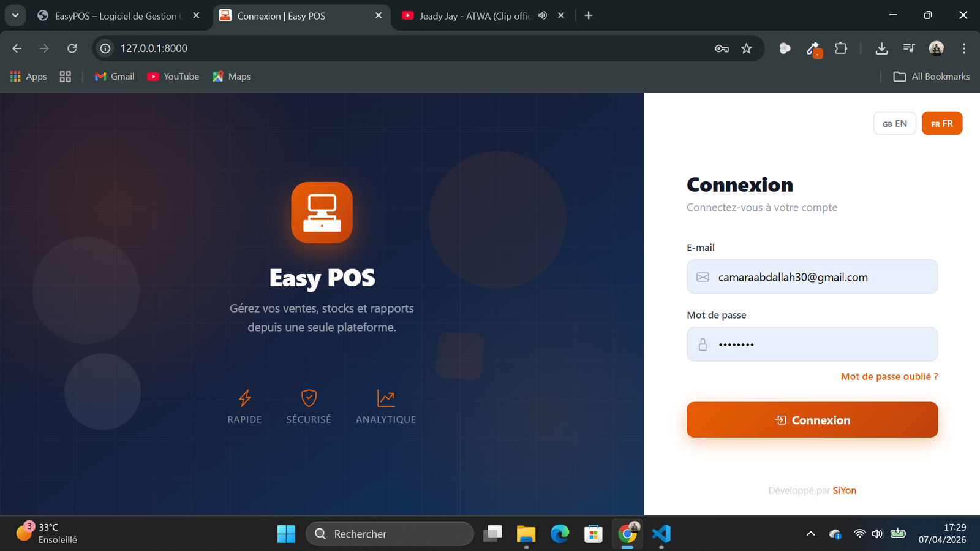Switch language to EN
This screenshot has height=551, width=980.
pyautogui.click(x=895, y=123)
